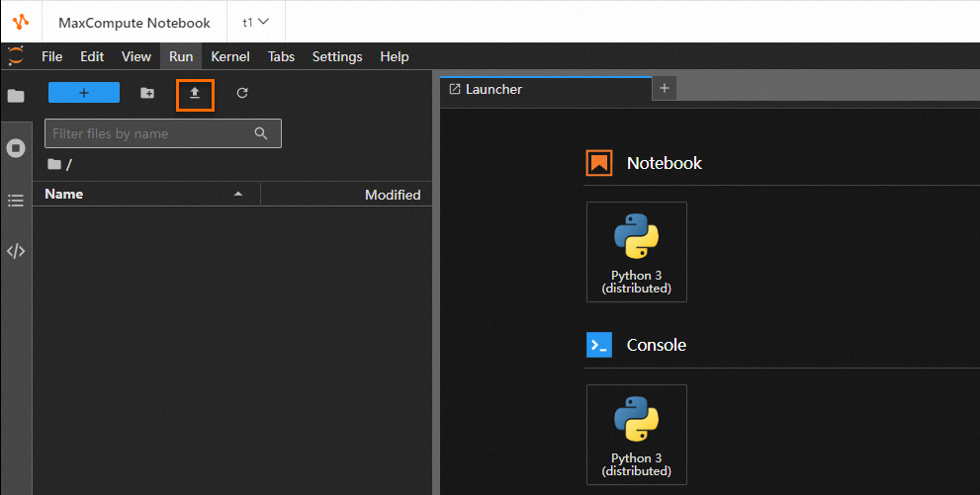This screenshot has height=495, width=980.
Task: Click the Notebook section heading
Action: click(665, 163)
